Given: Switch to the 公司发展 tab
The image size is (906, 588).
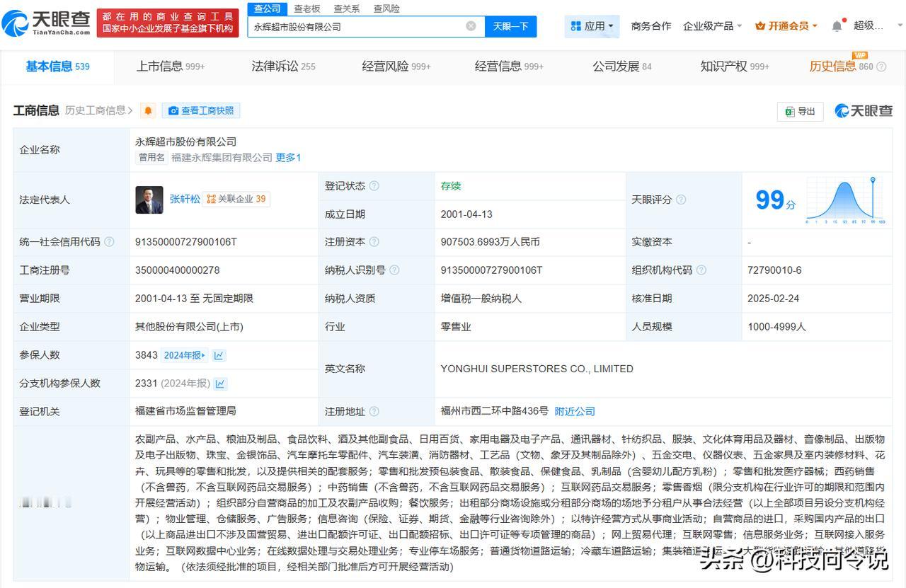Looking at the screenshot, I should click(x=622, y=67).
